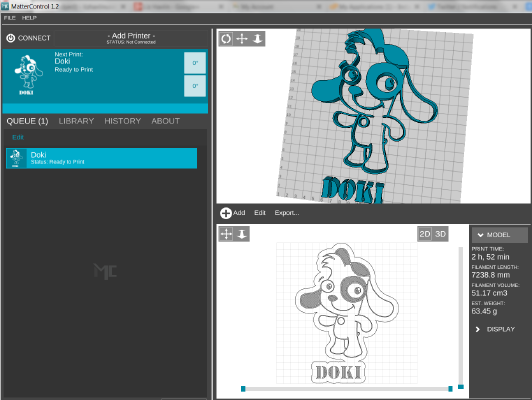Switch to the LIBRARY tab

(76, 121)
